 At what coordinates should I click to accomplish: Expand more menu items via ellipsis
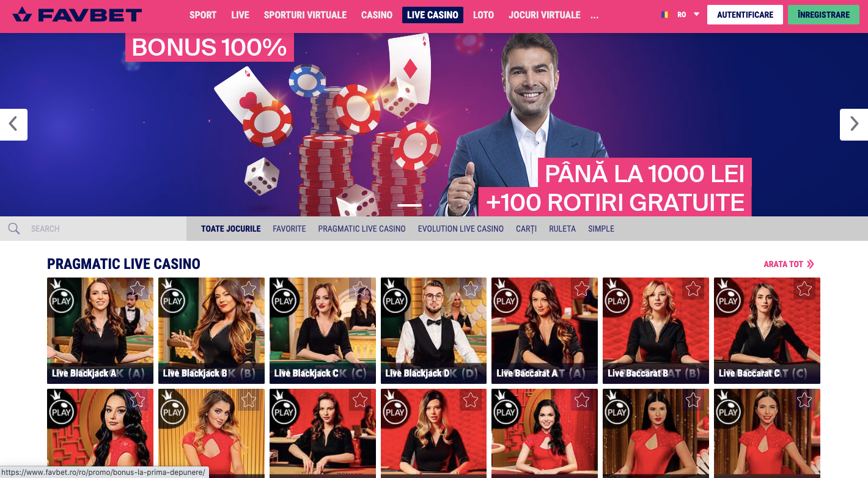click(x=595, y=15)
